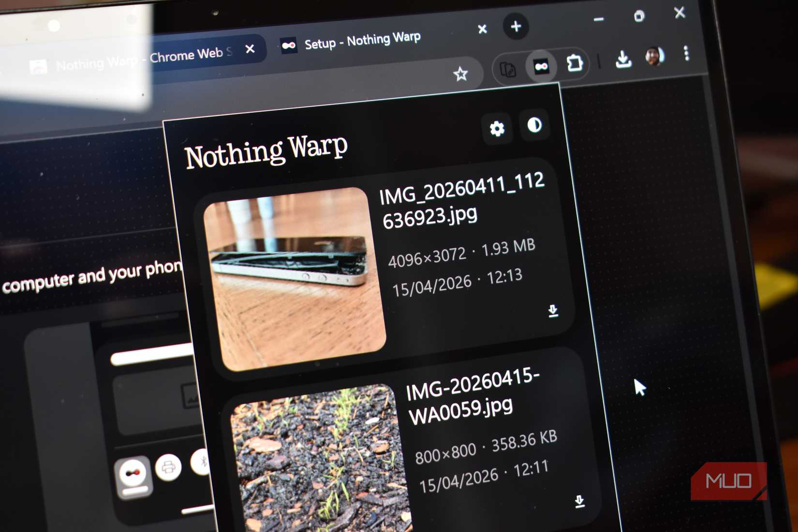
Task: Close the Setup - Nothing Warp tab
Action: point(482,30)
